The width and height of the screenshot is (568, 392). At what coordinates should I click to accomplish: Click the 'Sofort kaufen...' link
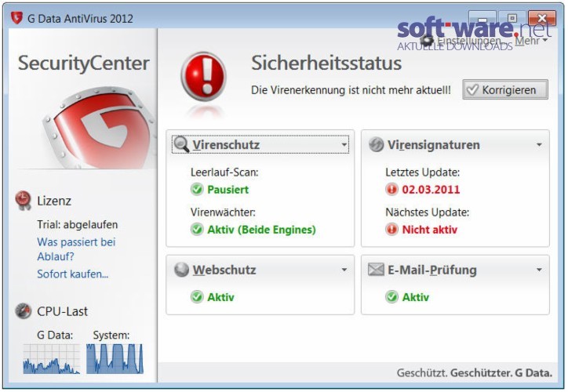coord(72,274)
